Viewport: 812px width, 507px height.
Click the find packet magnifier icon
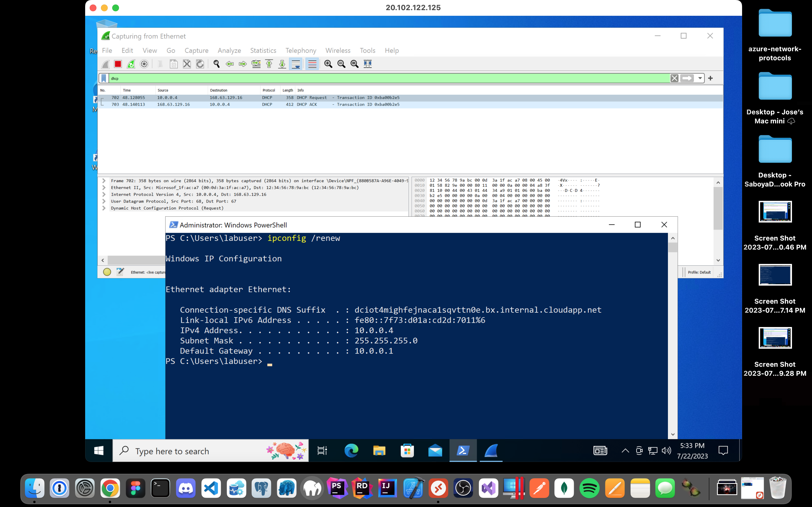point(217,64)
